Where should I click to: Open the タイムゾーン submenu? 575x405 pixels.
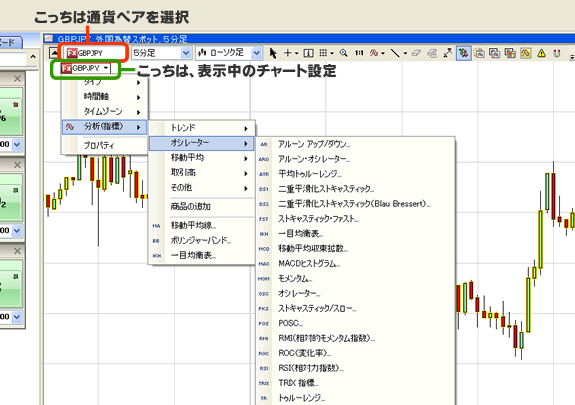tap(105, 112)
